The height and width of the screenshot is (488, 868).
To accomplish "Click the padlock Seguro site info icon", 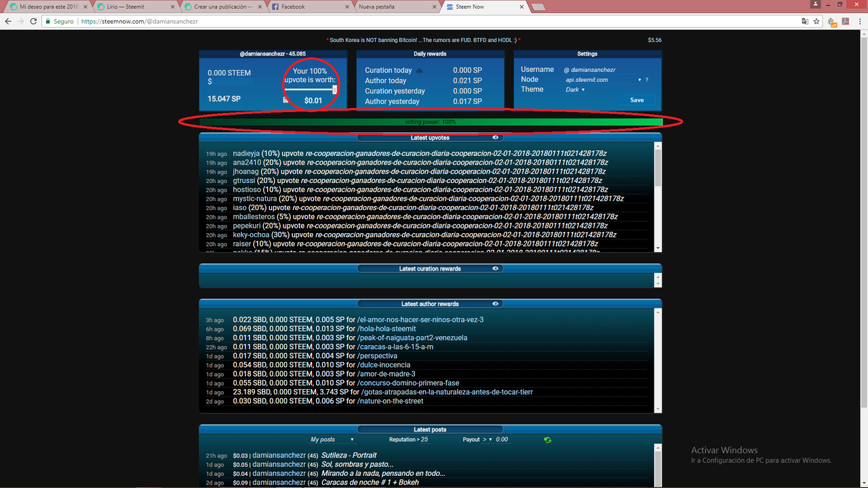I will pos(60,22).
